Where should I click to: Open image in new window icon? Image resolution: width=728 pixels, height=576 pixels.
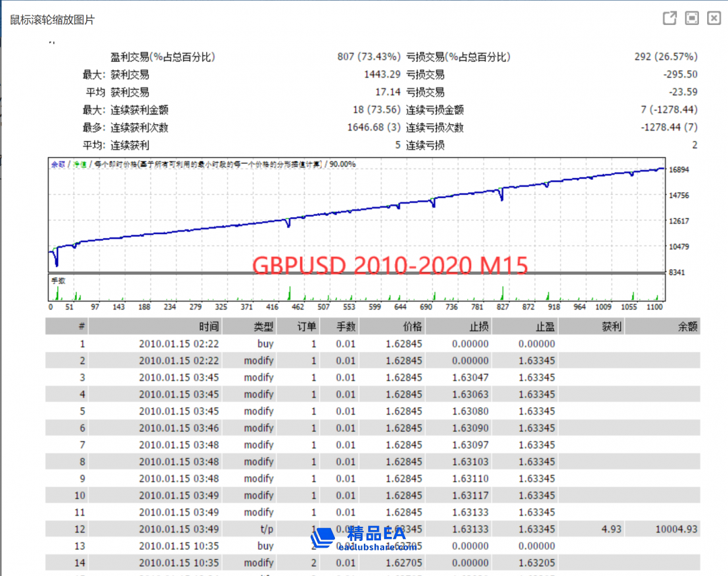pyautogui.click(x=669, y=18)
